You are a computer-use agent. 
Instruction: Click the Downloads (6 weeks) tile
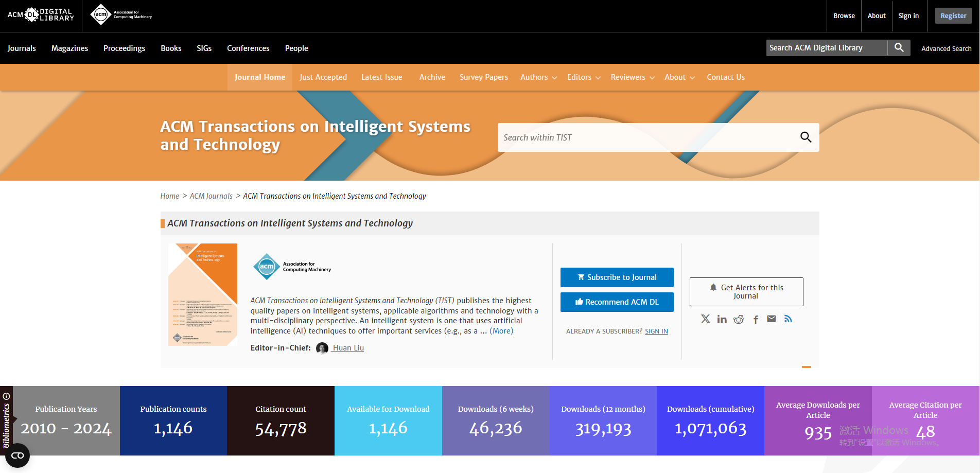496,421
